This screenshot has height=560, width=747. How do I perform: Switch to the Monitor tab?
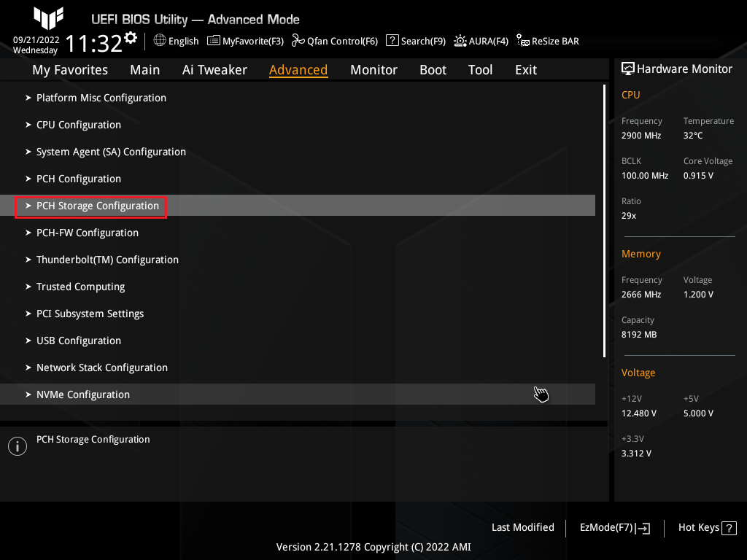[x=373, y=70]
